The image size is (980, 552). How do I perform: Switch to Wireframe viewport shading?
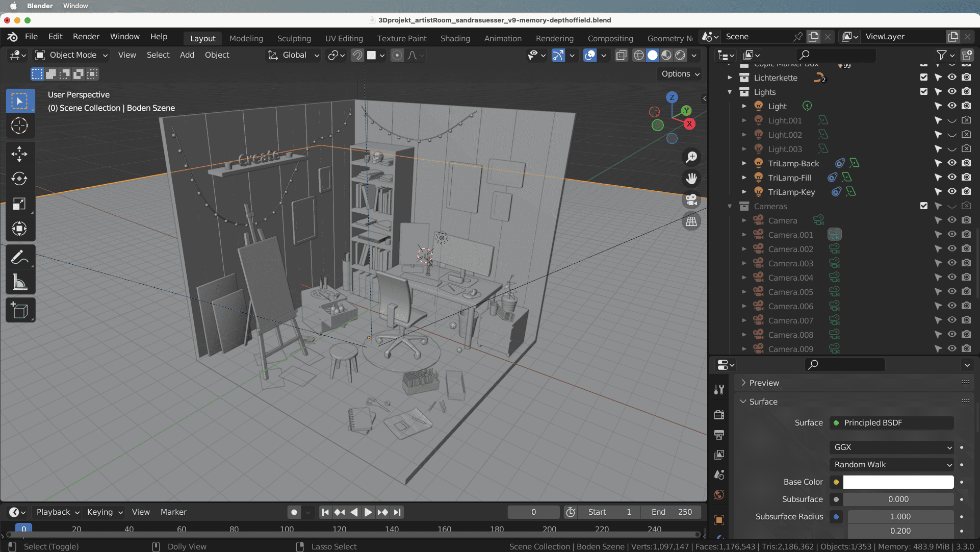pyautogui.click(x=638, y=55)
